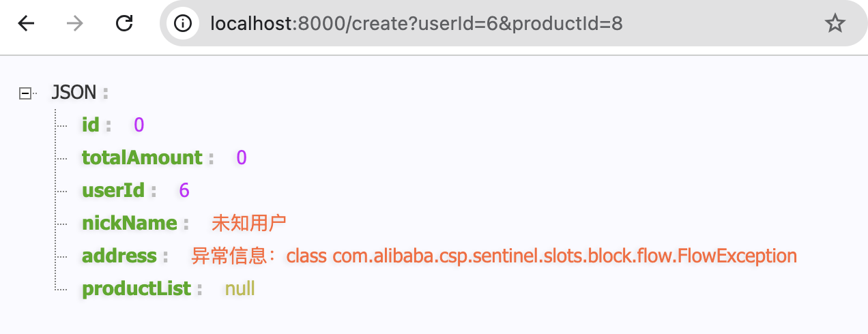Select the userId key
This screenshot has width=868, height=334.
tap(113, 190)
